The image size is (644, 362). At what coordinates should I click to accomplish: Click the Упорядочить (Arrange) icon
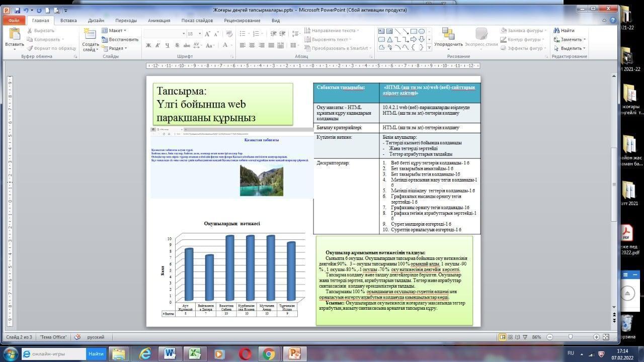coord(448,34)
